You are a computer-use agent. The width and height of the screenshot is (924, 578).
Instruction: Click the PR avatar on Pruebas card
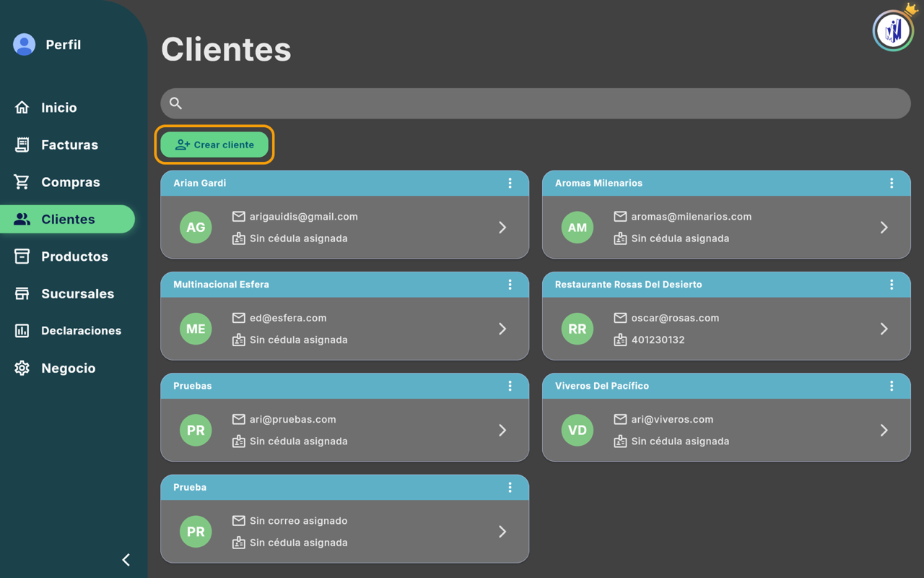click(x=196, y=430)
